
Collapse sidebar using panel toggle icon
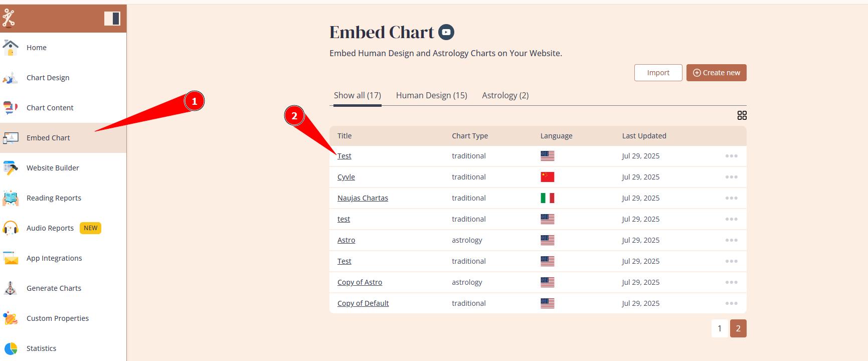click(x=112, y=19)
